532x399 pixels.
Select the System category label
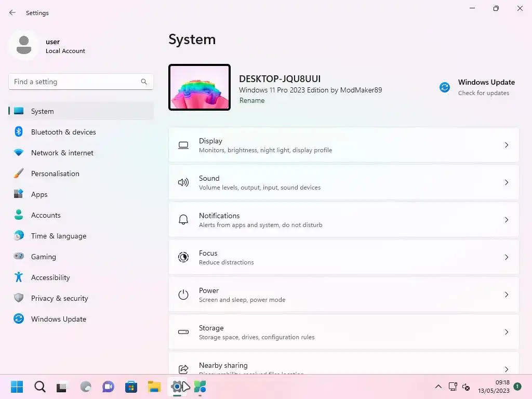[43, 111]
